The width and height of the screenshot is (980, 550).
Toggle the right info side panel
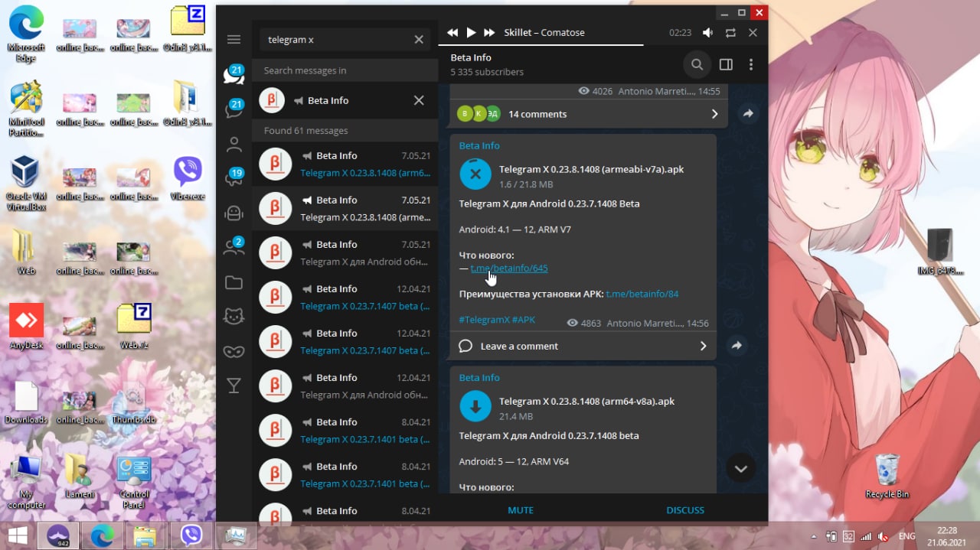[x=726, y=64]
